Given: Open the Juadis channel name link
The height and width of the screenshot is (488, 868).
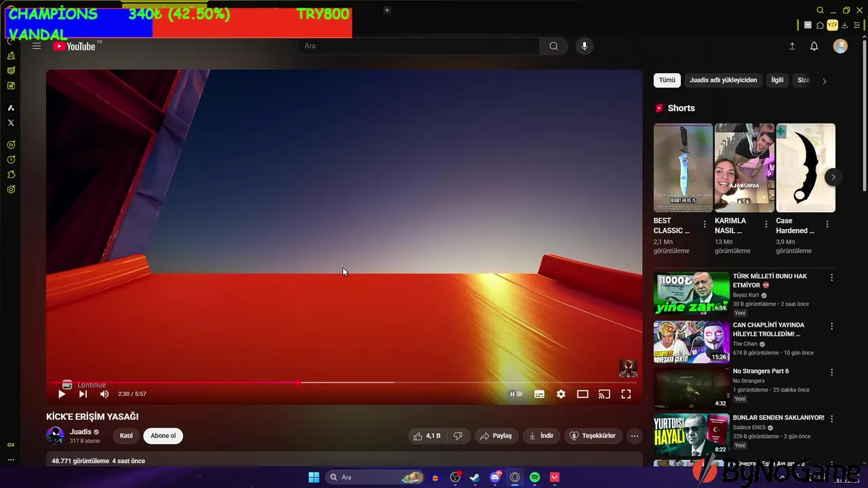Looking at the screenshot, I should pos(80,432).
